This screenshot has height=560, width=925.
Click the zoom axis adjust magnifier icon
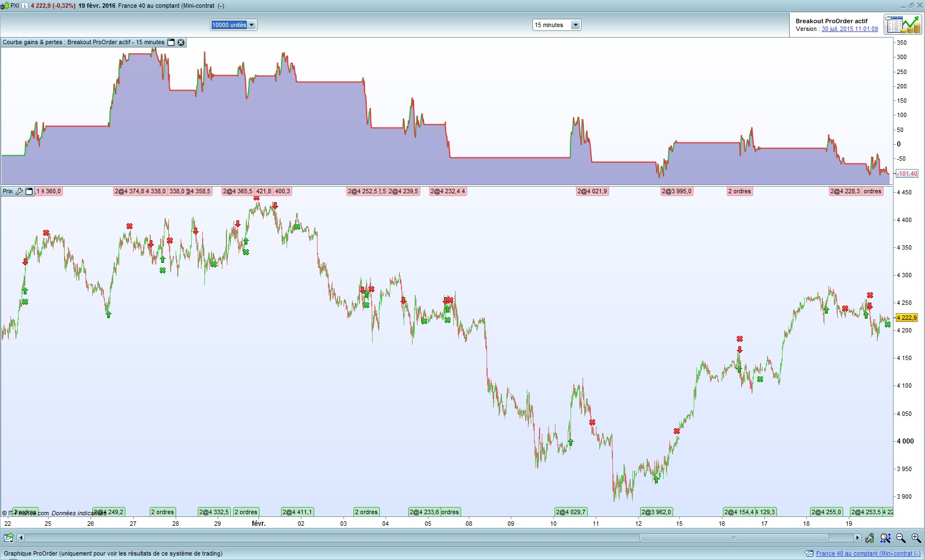point(885,537)
